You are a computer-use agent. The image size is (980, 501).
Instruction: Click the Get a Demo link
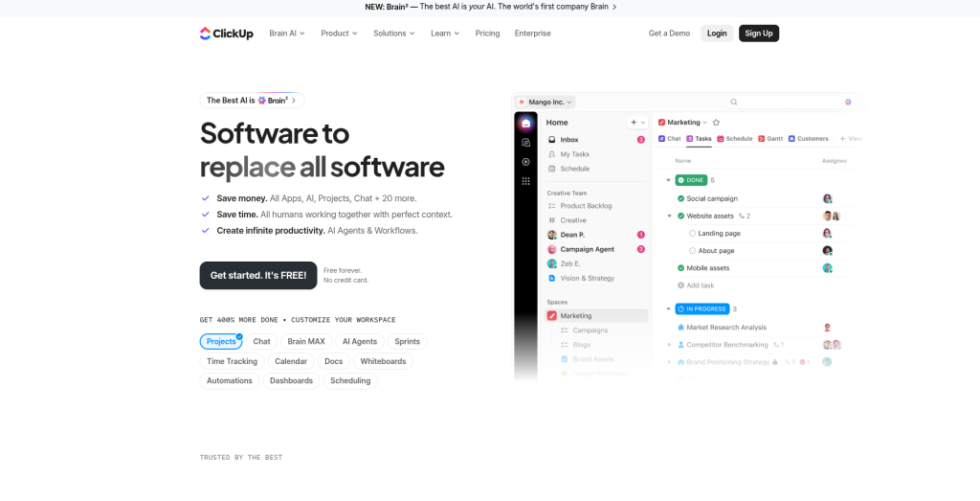(669, 34)
